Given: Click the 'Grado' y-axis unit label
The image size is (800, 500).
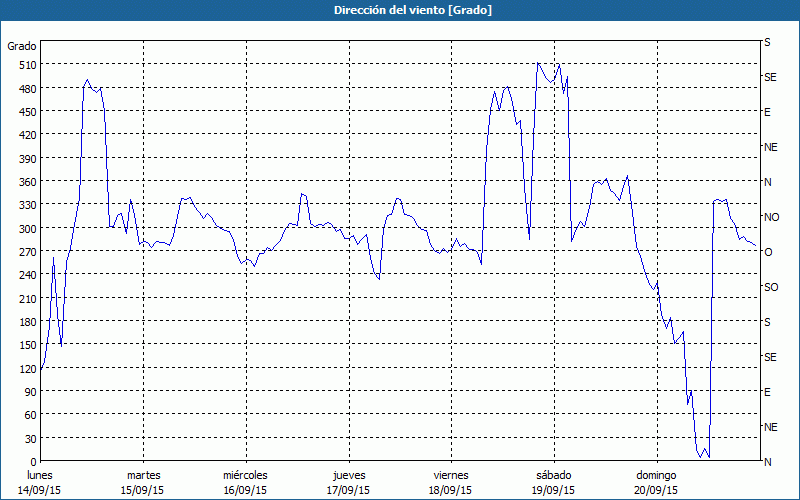Looking at the screenshot, I should [22, 46].
